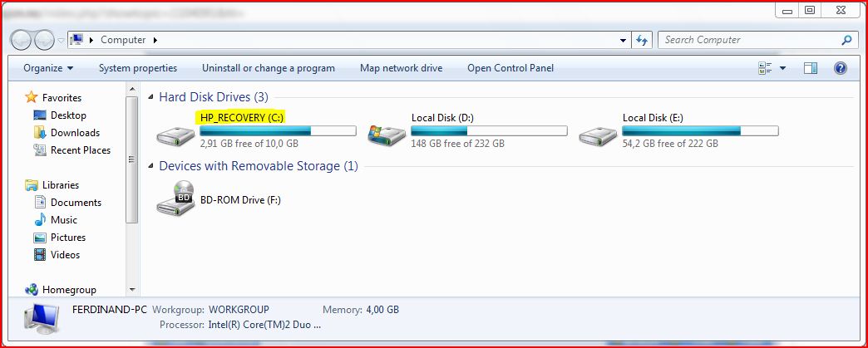Viewport: 868px width, 348px height.
Task: Click Open Control Panel
Action: pos(510,68)
